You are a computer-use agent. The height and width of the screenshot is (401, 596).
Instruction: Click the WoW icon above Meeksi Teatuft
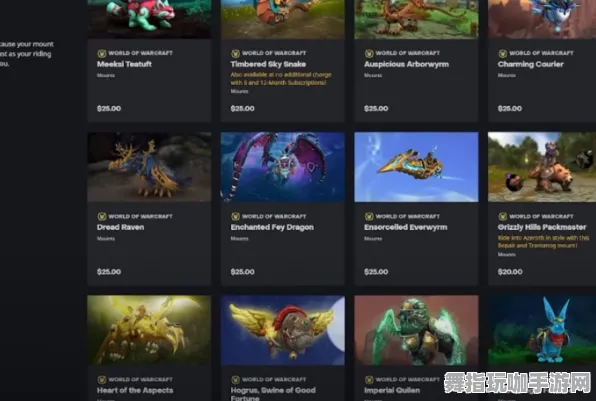coord(101,53)
